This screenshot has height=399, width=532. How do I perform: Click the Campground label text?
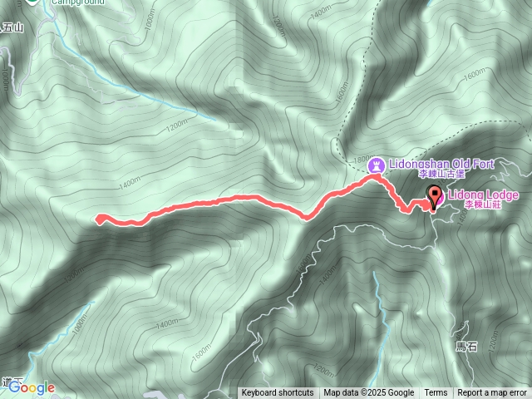click(x=78, y=2)
